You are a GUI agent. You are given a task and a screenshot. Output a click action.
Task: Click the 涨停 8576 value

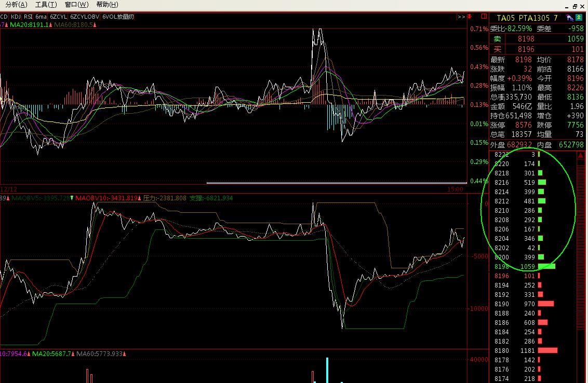tap(524, 125)
